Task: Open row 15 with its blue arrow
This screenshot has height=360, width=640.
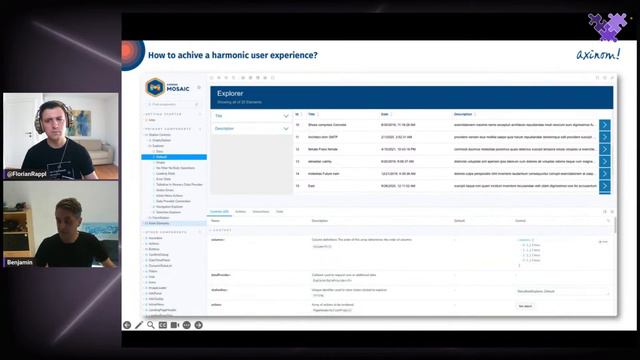Action: (604, 187)
